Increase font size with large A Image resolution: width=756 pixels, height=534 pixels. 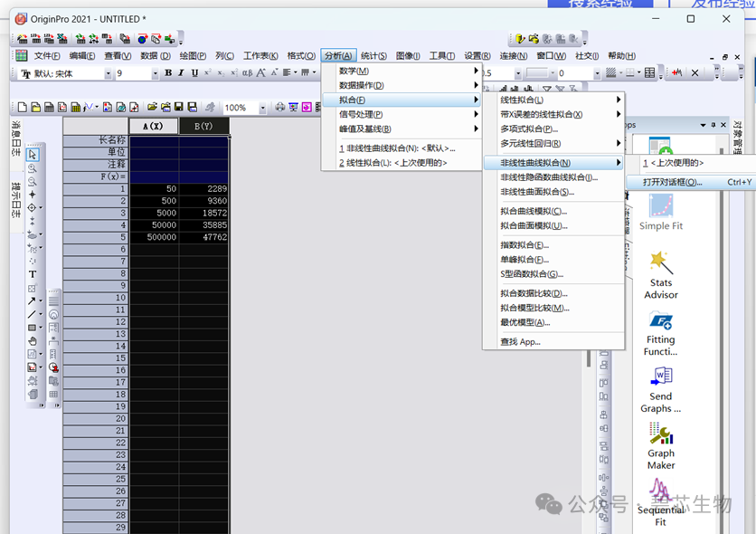(260, 72)
